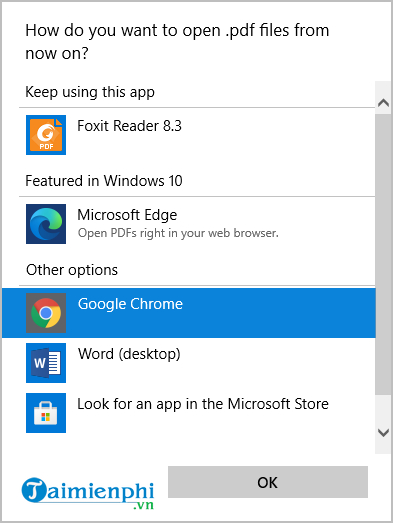Click the scrollbar up arrow

point(383,102)
